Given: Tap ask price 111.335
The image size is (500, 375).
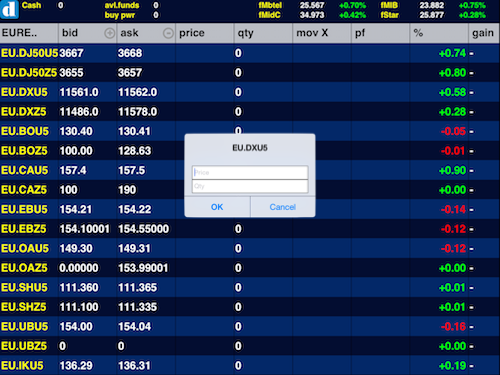Looking at the screenshot, I should pos(137,307).
